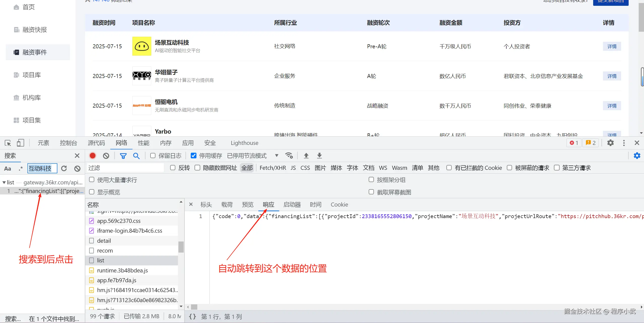Check the 隐藏数据网址 option
The image size is (644, 323).
click(198, 168)
